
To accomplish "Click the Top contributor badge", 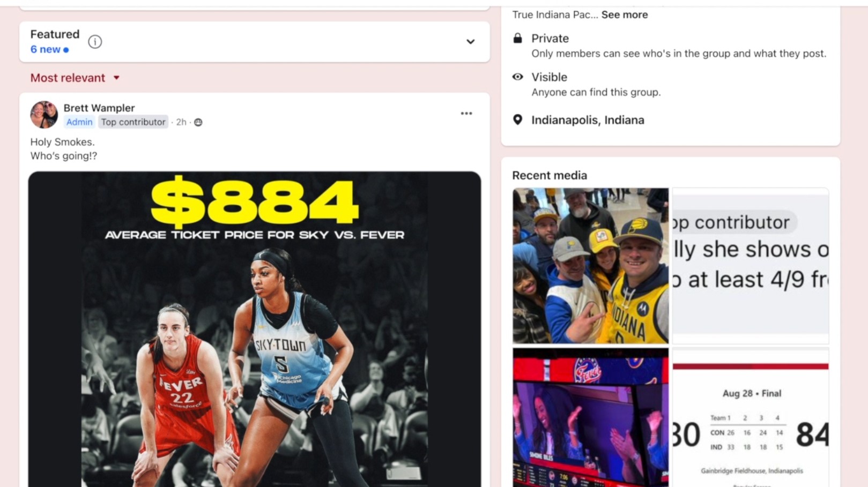I will pos(133,122).
